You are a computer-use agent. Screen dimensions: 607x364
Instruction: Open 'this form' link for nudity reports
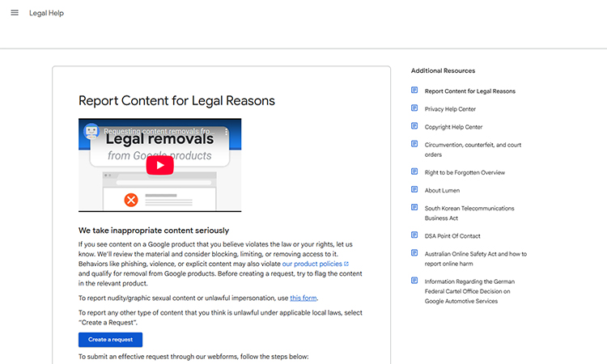pyautogui.click(x=303, y=298)
